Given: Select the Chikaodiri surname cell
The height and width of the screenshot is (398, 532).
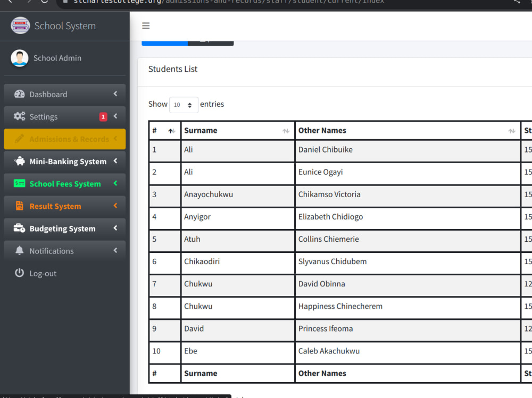Looking at the screenshot, I should coord(238,262).
